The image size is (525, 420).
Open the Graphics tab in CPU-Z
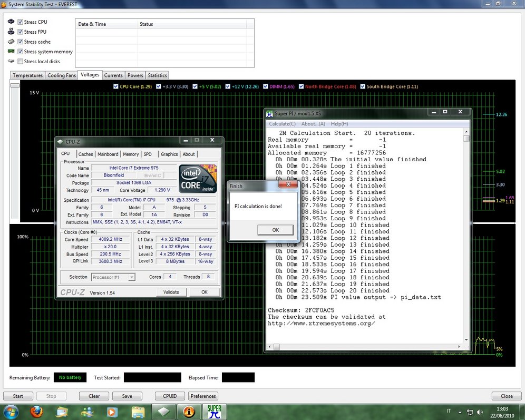169,154
